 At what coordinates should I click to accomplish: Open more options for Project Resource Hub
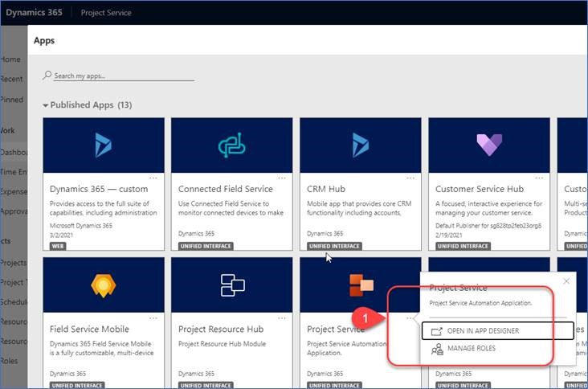[282, 318]
